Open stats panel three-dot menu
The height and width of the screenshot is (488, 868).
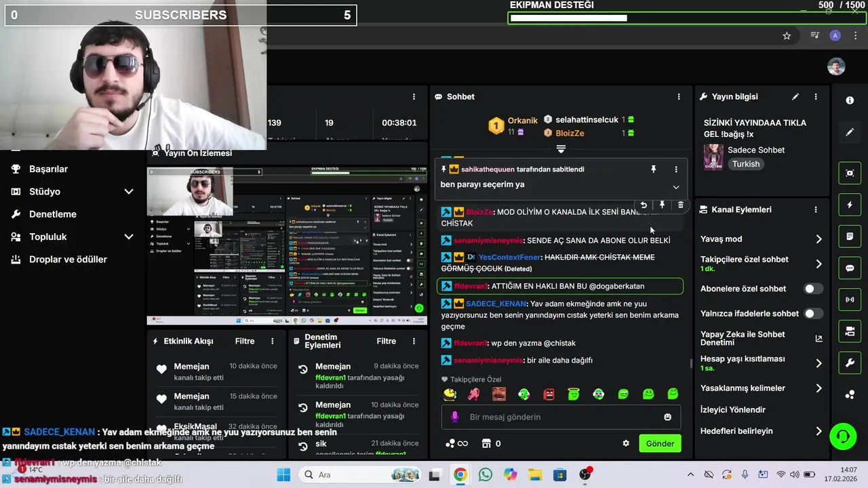(x=414, y=97)
